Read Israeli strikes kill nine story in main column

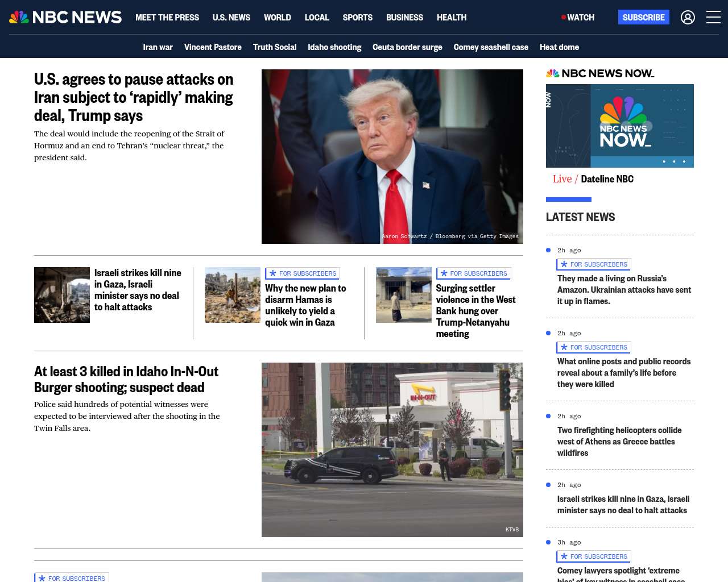(x=138, y=290)
